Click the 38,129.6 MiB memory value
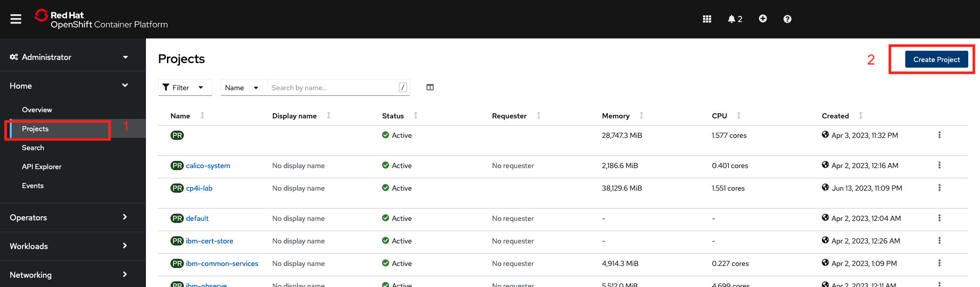Viewport: 980px width, 287px height. (622, 188)
